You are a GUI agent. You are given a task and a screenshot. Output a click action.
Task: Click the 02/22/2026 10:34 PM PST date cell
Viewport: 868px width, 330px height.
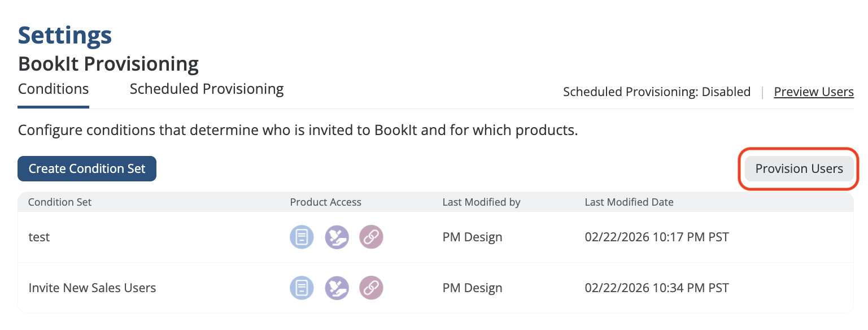[x=656, y=288]
